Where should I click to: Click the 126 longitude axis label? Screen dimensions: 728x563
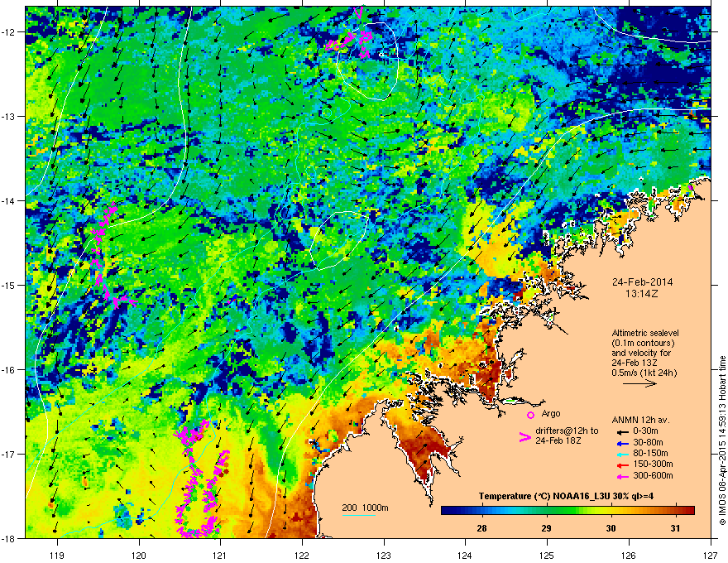629,555
